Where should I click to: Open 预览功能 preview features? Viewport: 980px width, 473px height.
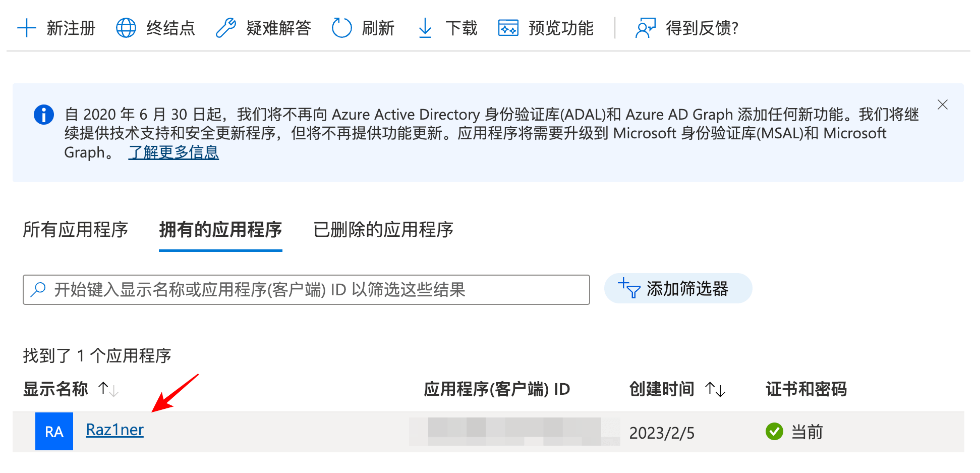pos(561,28)
